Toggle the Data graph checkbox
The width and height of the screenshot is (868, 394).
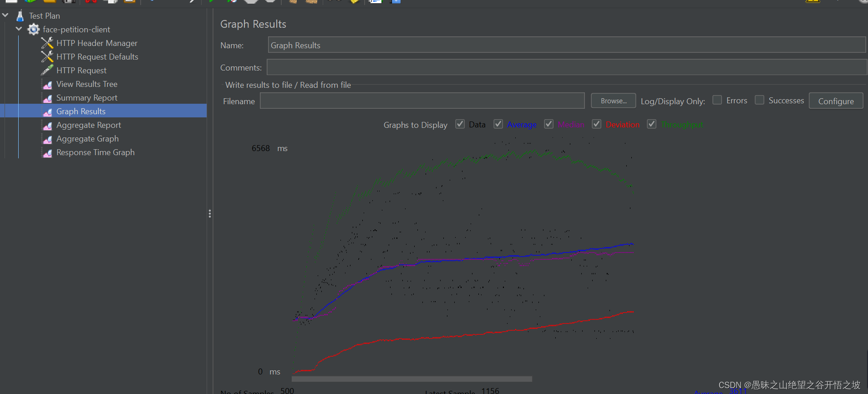(460, 124)
